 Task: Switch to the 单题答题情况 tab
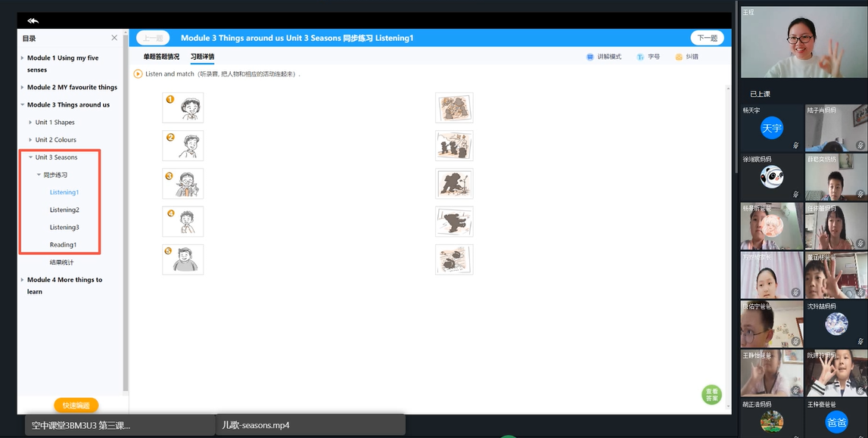pos(161,57)
